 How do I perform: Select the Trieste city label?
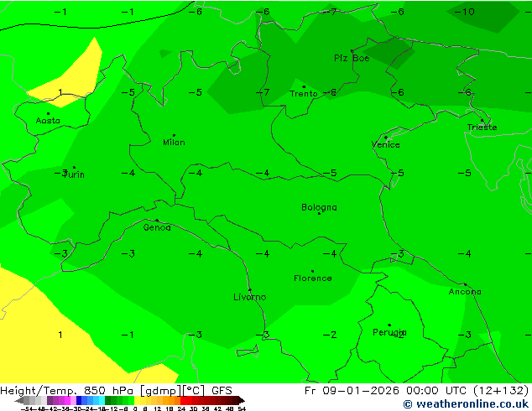click(482, 127)
